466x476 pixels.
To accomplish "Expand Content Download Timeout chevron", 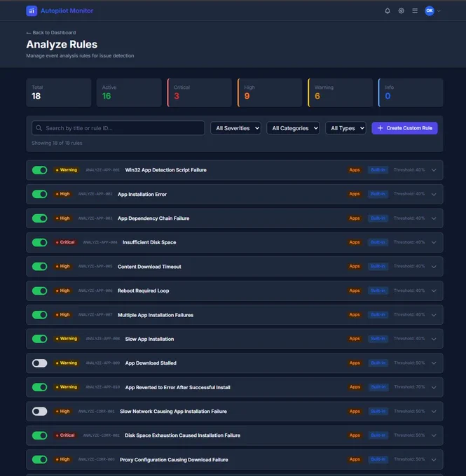I will (x=434, y=267).
